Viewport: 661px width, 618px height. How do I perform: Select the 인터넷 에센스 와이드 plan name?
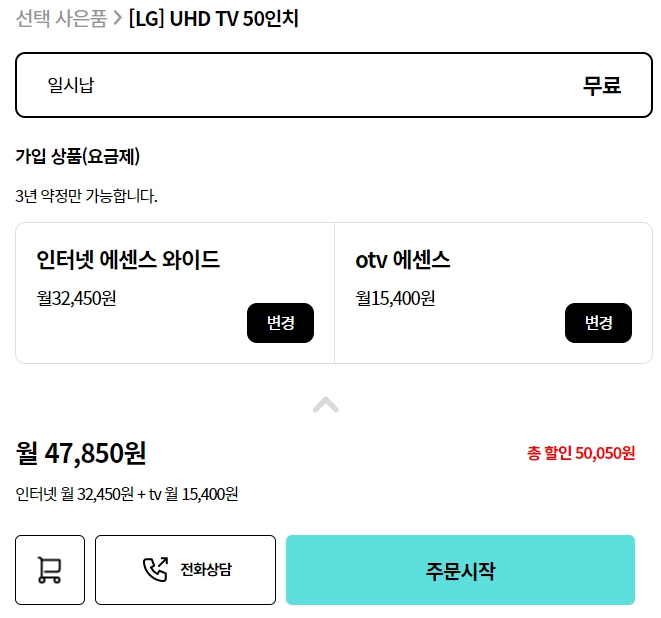tap(128, 260)
